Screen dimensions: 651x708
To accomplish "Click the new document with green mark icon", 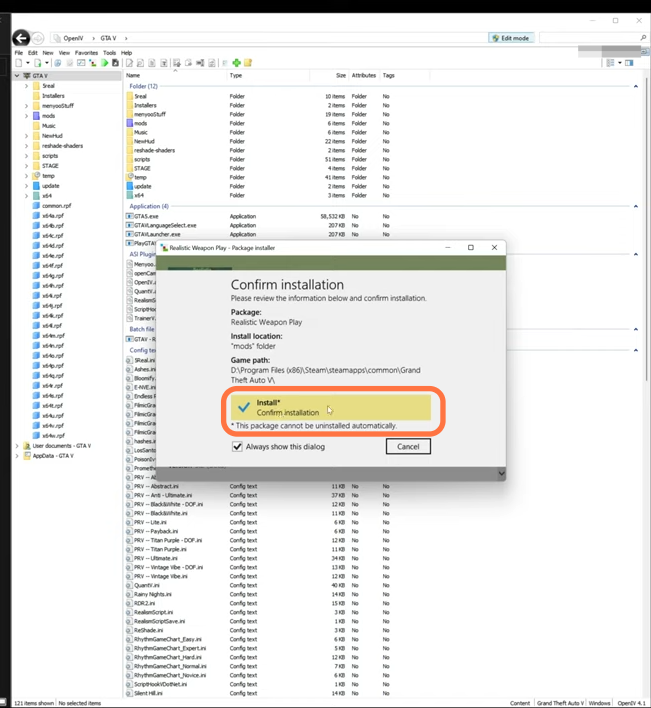I will pos(38,63).
